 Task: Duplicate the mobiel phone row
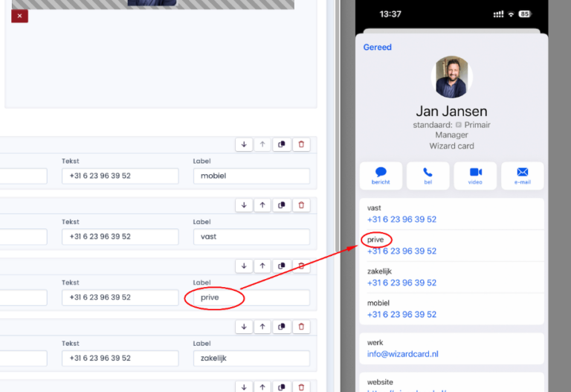[282, 144]
